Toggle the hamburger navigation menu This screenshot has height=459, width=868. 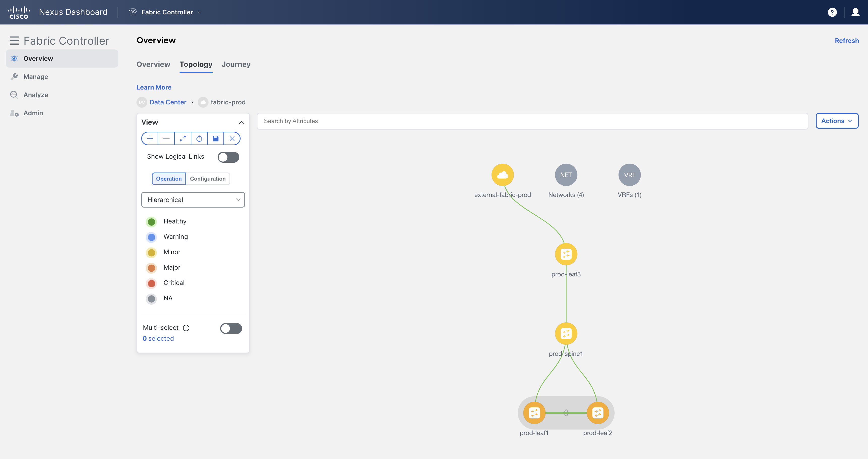[14, 41]
